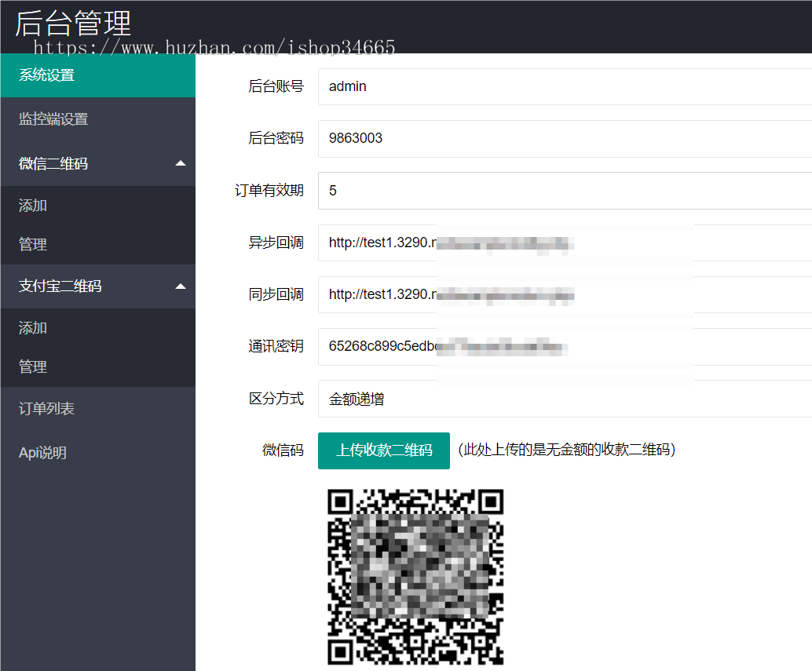
Task: Click 添加 under 微信二维码
Action: pos(98,206)
